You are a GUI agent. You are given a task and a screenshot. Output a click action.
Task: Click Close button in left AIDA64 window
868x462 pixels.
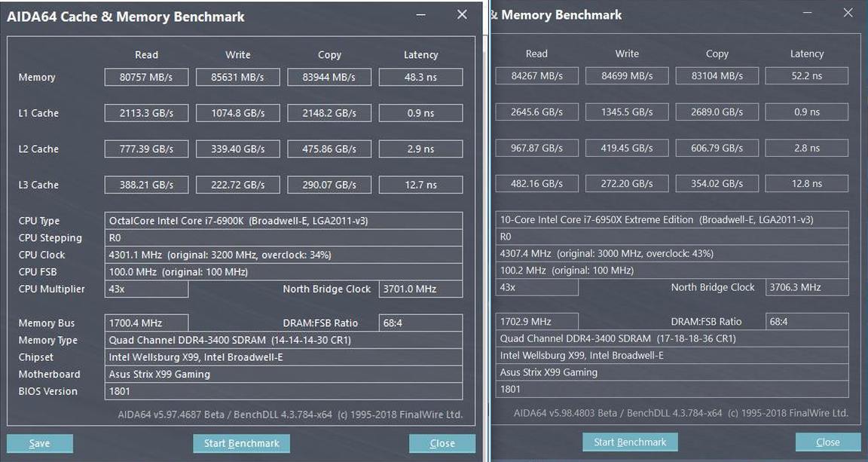[x=442, y=443]
